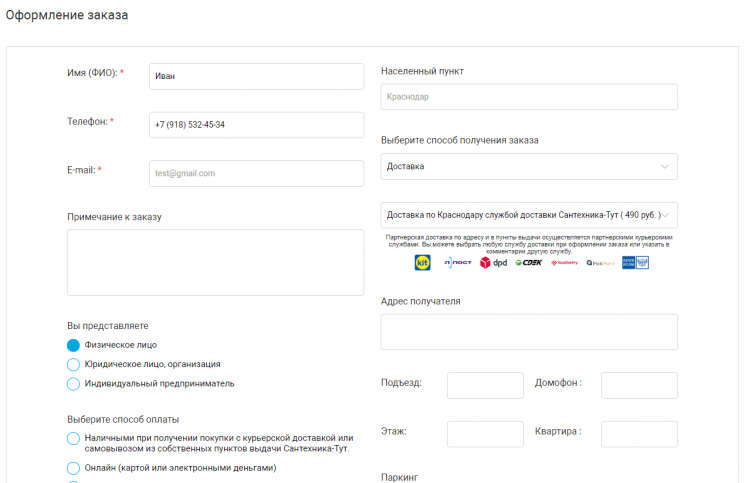Click the E-mail input field
The image size is (752, 483).
point(256,173)
